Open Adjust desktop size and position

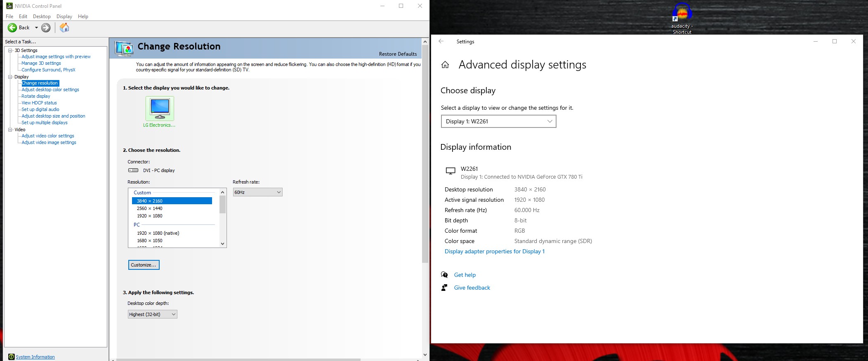(x=53, y=116)
